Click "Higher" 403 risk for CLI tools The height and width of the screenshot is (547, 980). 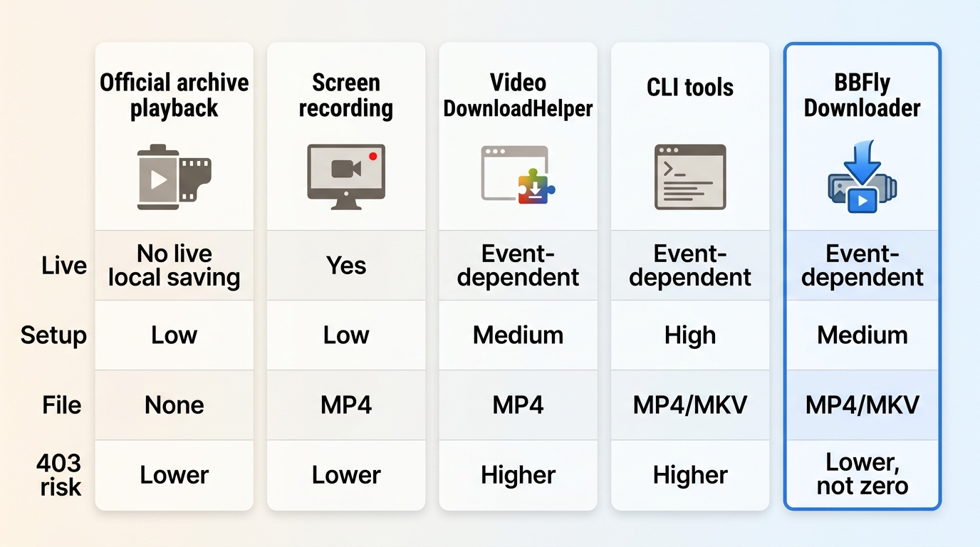point(690,475)
